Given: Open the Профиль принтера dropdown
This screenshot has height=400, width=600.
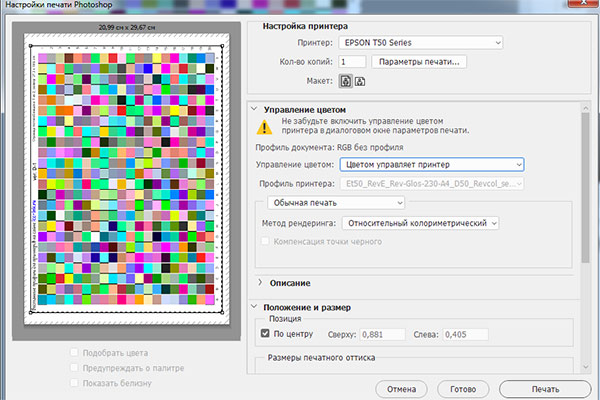Looking at the screenshot, I should pyautogui.click(x=432, y=184).
